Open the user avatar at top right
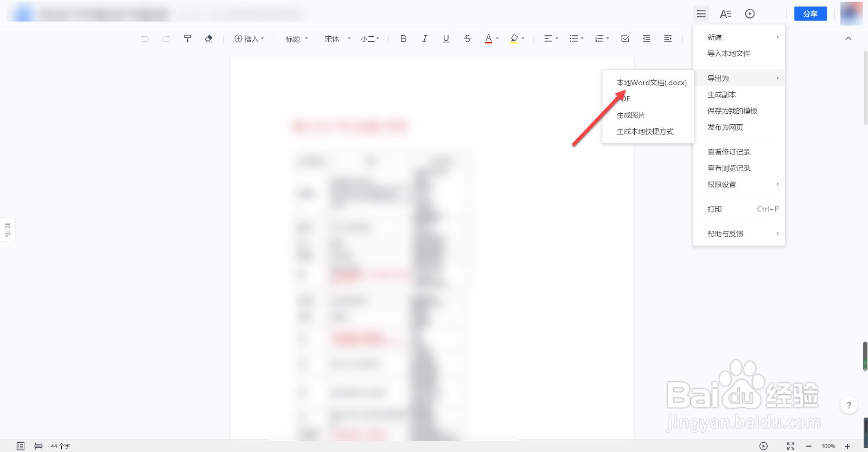Viewport: 868px width, 452px height. coord(851,14)
